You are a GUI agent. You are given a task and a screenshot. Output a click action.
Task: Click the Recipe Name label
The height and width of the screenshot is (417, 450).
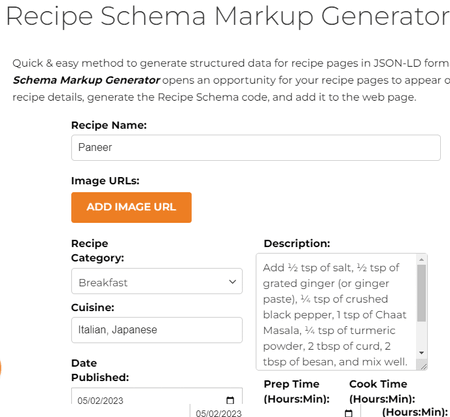point(109,125)
